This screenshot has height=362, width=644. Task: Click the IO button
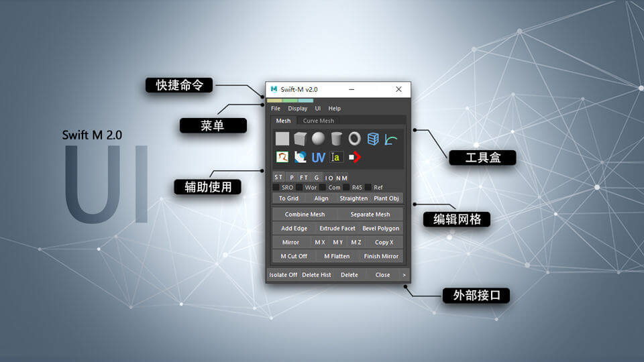329,178
